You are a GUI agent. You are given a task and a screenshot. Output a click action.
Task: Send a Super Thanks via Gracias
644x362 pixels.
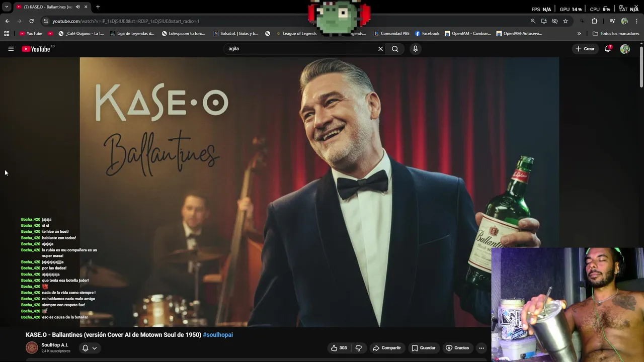[457, 348]
